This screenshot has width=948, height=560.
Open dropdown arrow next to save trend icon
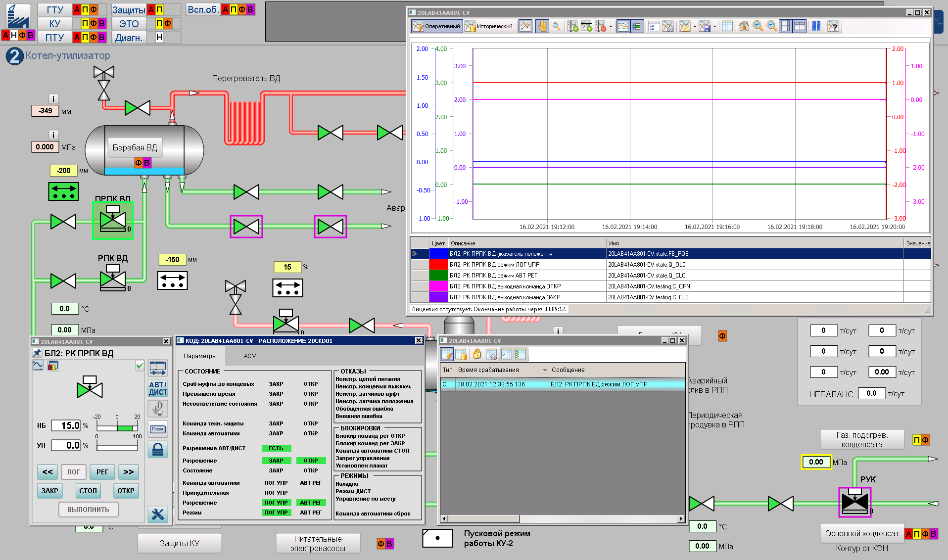714,27
